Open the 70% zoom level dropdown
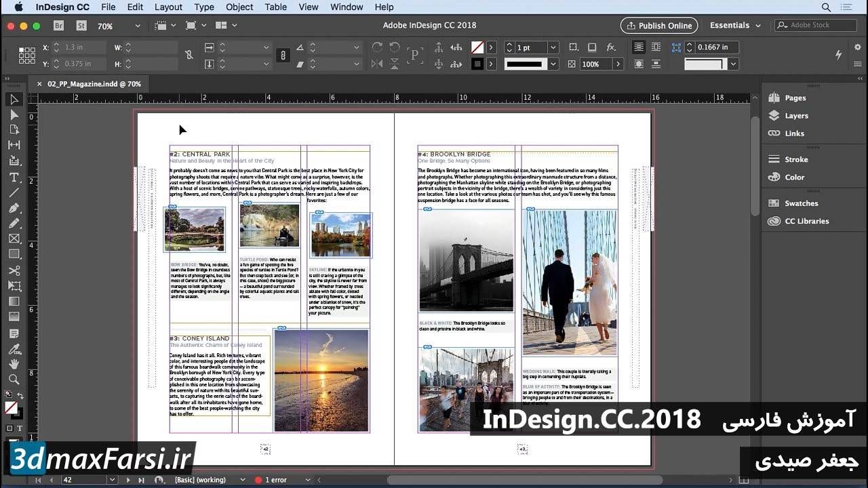The image size is (868, 488). click(138, 26)
